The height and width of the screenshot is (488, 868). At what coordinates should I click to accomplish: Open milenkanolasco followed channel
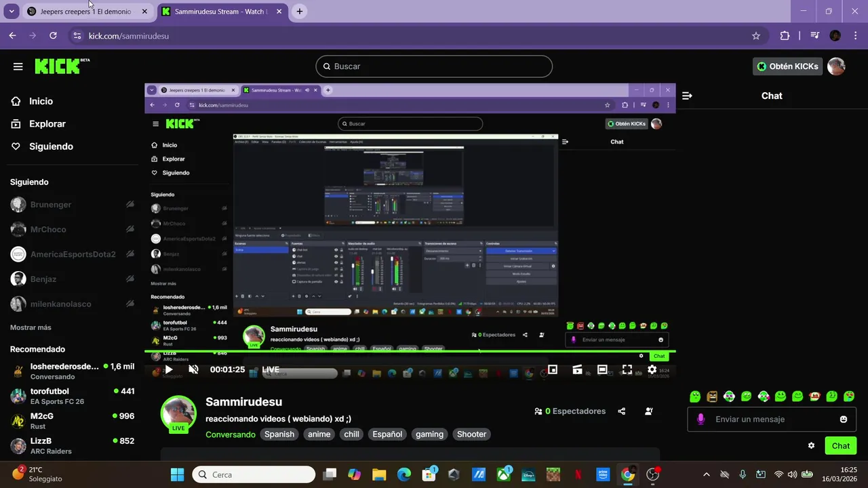pyautogui.click(x=73, y=304)
